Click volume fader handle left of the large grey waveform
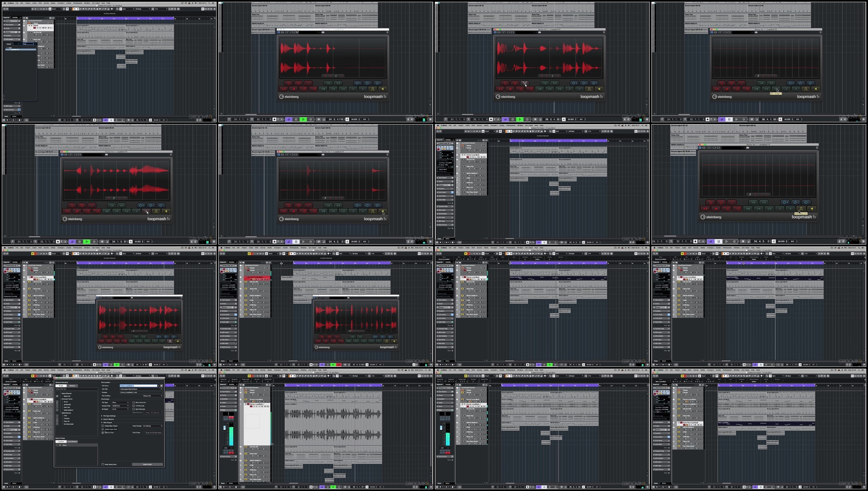The image size is (868, 491). (x=225, y=428)
